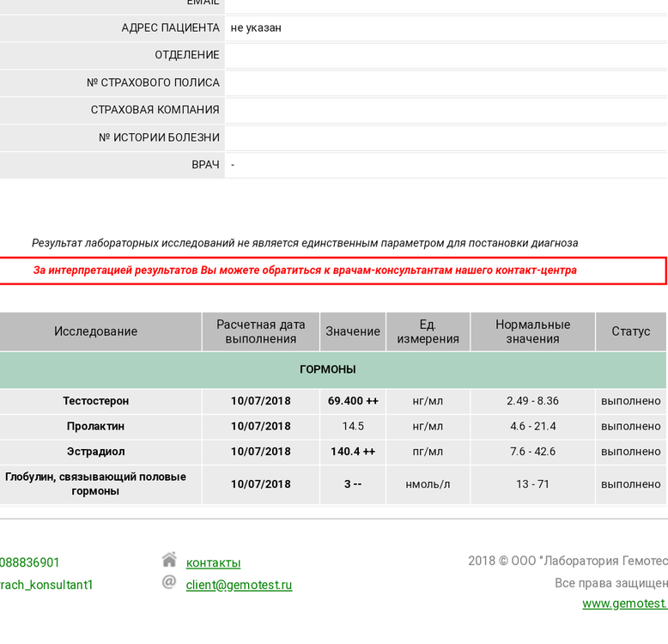
Task: Click the АДРЕС ПАЦИЕНТА value 'не указан'
Action: [x=256, y=28]
